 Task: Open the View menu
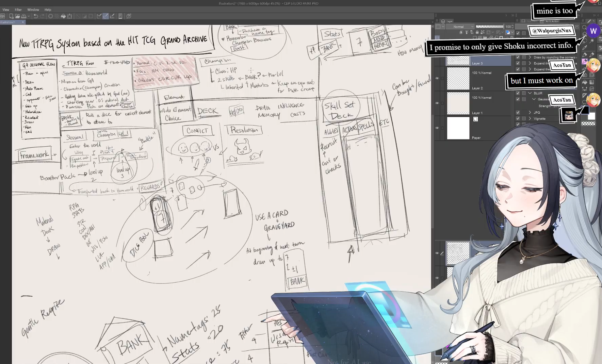[x=6, y=10]
